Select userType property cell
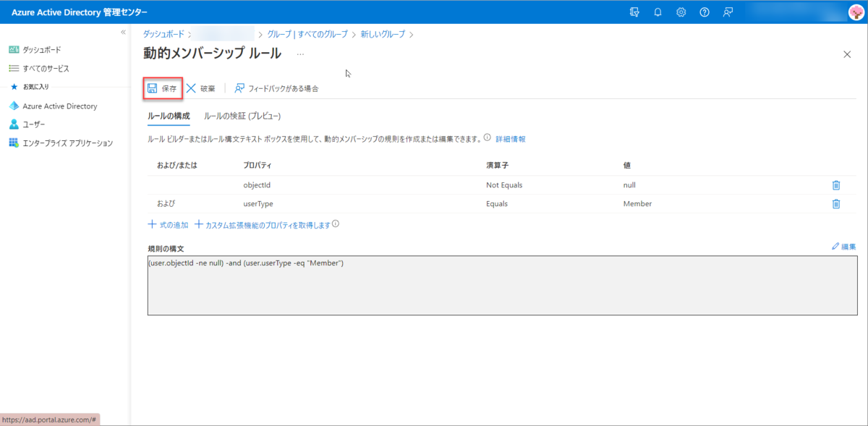The image size is (868, 426). [258, 204]
